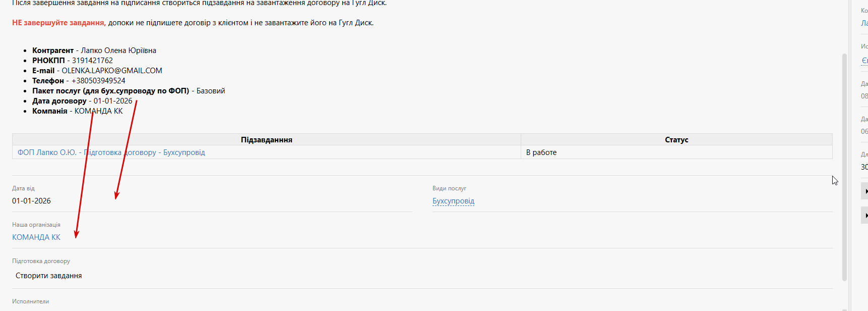Click the Бухсупровід service type link
This screenshot has height=311, width=868.
point(453,201)
